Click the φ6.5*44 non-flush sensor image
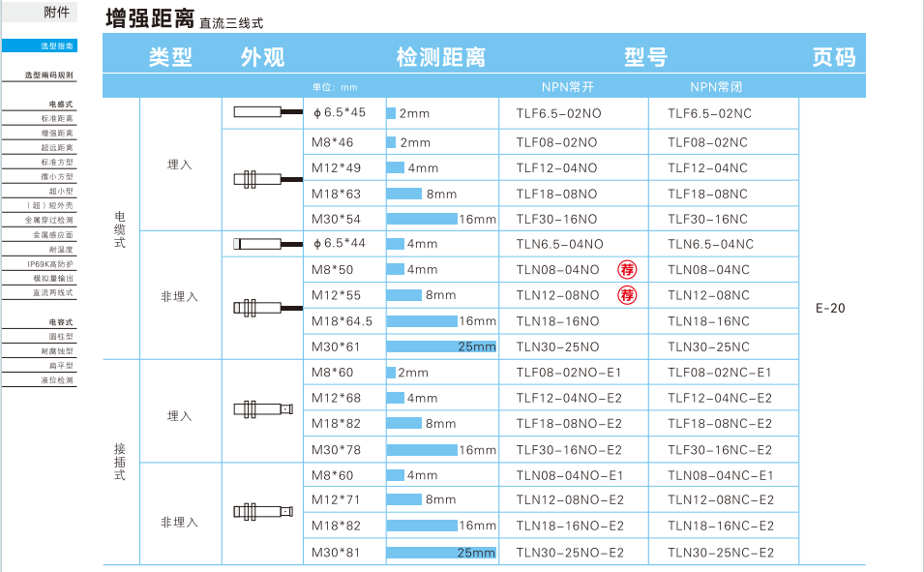 (264, 244)
